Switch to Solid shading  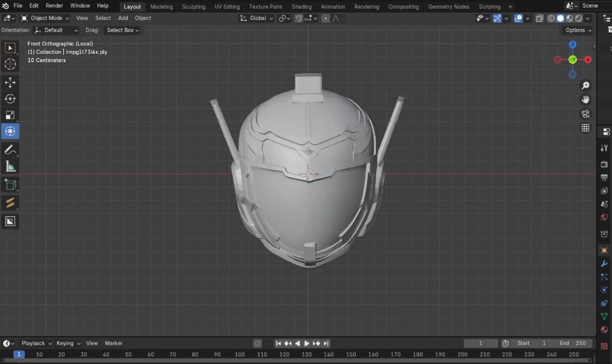(560, 18)
